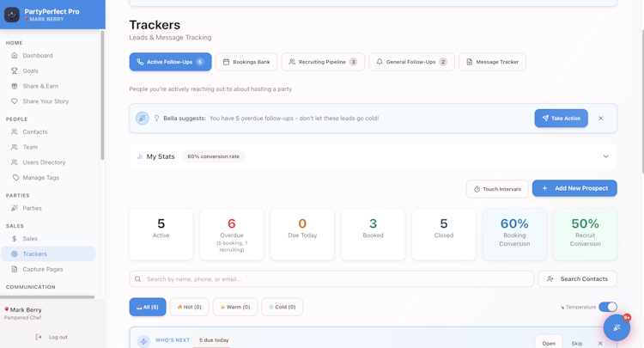Click Skip in Who's Next panel

pyautogui.click(x=577, y=343)
